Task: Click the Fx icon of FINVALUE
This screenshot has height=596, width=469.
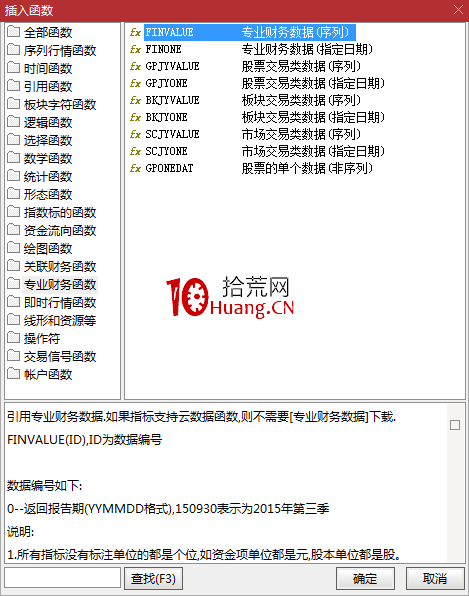Action: point(135,32)
